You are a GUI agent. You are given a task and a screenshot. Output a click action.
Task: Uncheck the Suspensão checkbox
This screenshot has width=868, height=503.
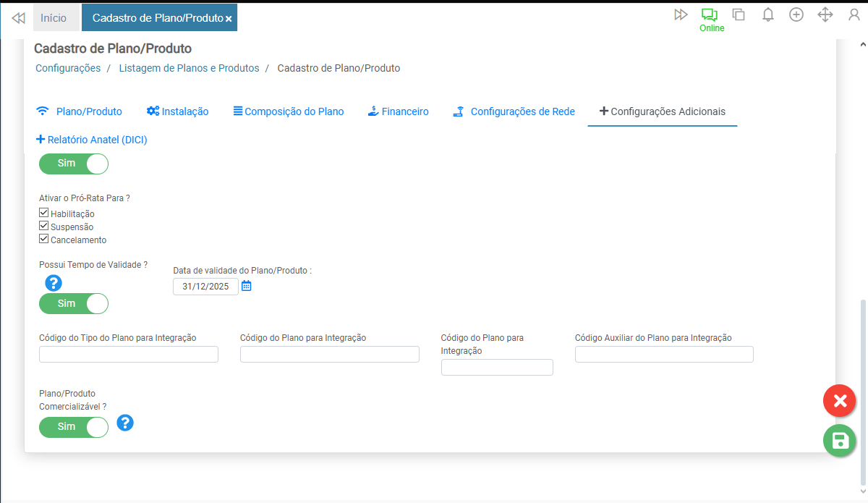[44, 226]
